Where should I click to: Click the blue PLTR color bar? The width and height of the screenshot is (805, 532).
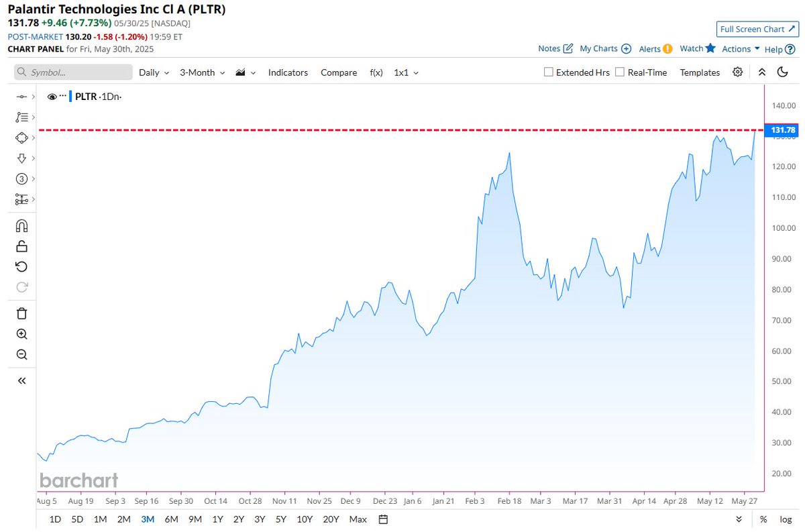[71, 97]
